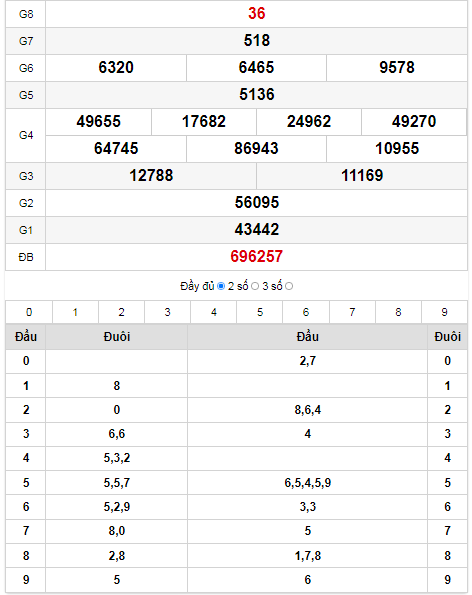Choose digit 4 in the number filter row

click(x=214, y=312)
